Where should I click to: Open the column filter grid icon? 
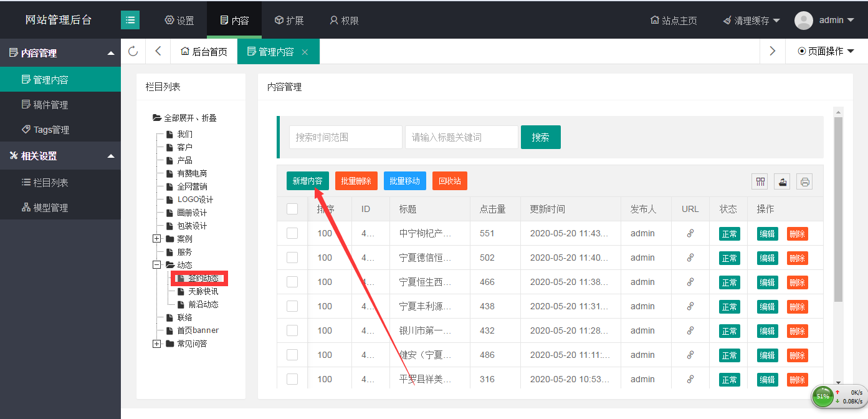(x=760, y=181)
